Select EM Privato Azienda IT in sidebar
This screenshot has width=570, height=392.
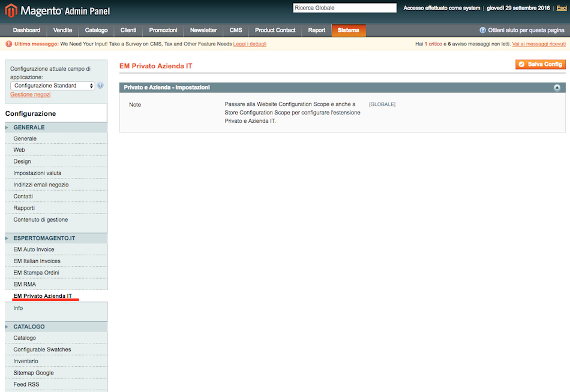click(56, 296)
